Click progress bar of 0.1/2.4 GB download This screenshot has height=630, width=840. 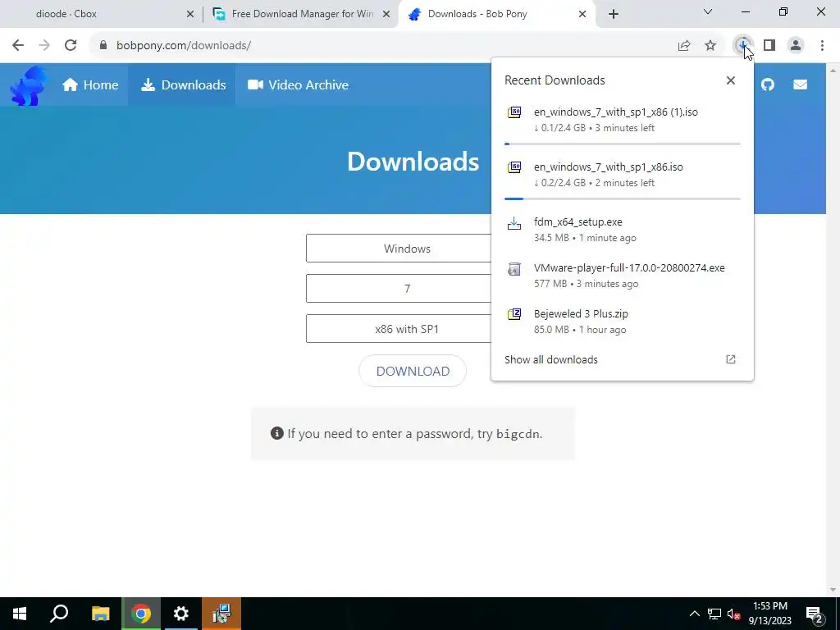623,144
